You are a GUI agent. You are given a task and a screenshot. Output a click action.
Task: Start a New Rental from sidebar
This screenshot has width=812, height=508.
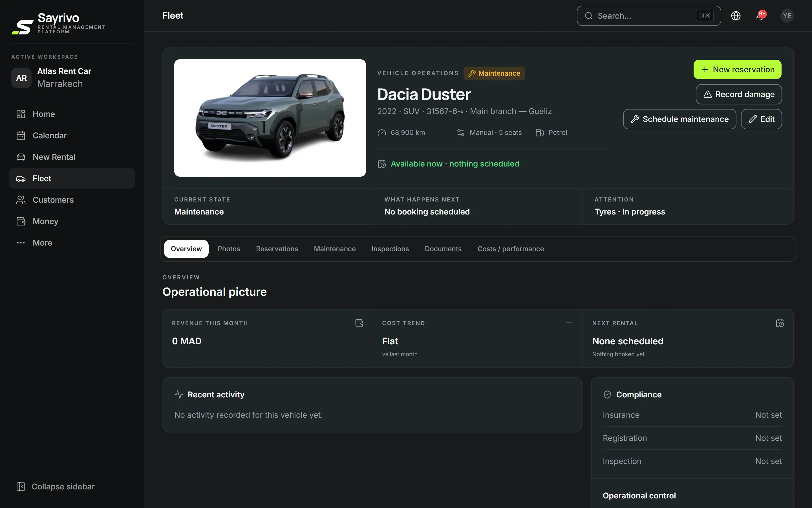pyautogui.click(x=71, y=157)
